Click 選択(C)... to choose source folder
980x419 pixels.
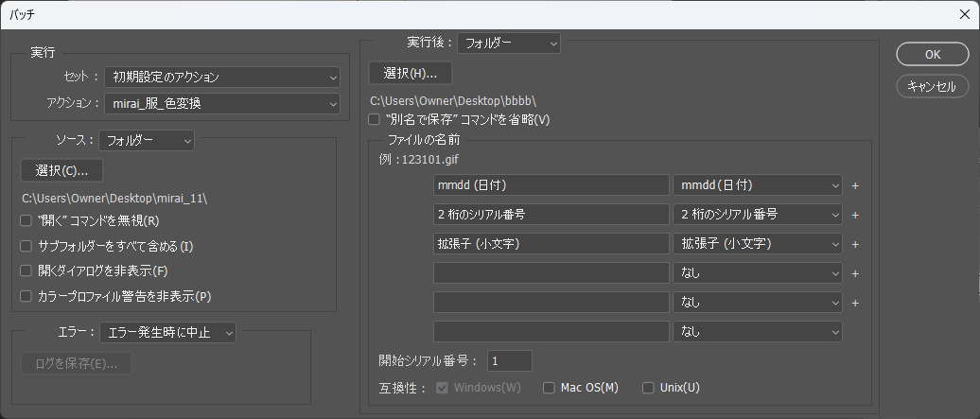tap(61, 171)
